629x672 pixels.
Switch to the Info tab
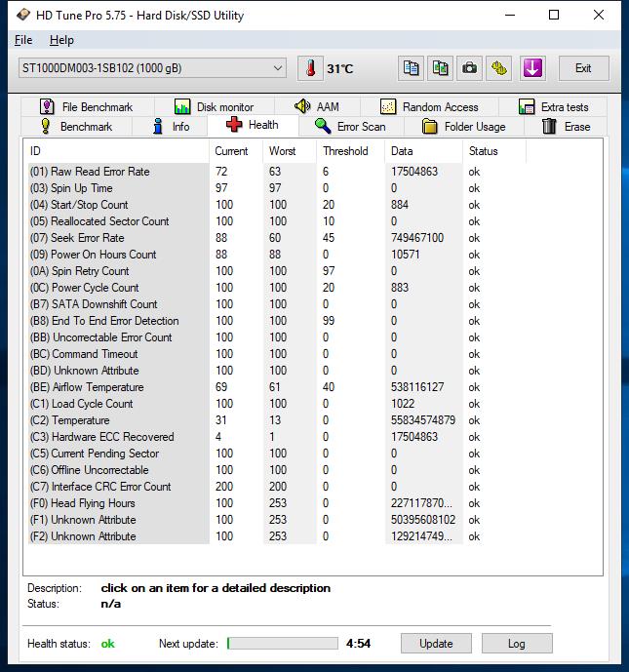(x=170, y=127)
